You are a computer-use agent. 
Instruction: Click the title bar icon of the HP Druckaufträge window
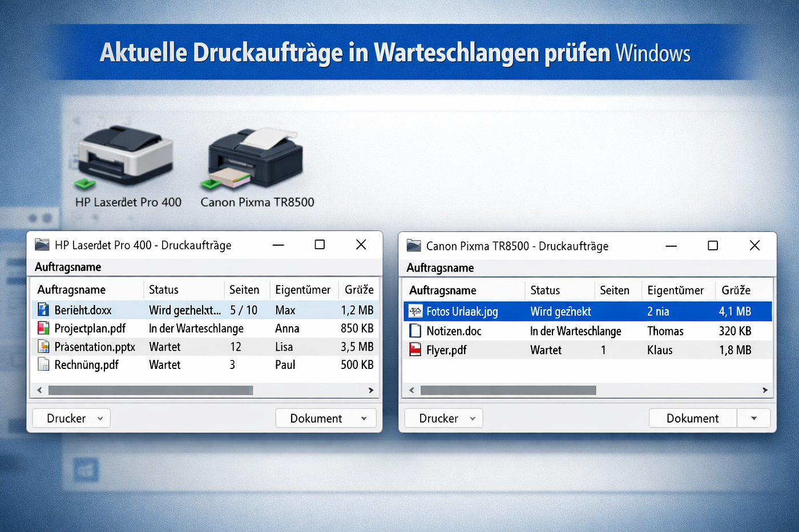(42, 245)
